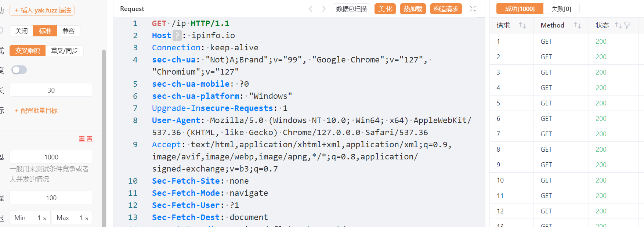Choose the 草叉/同步 fuzz mode
Screen dimensions: 644x227
coord(64,51)
